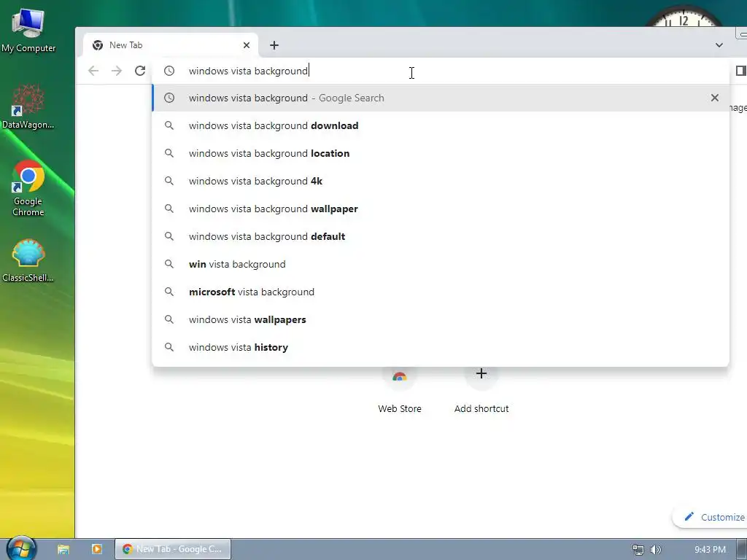The image size is (747, 560).
Task: Click the address bar text field
Action: (x=438, y=71)
